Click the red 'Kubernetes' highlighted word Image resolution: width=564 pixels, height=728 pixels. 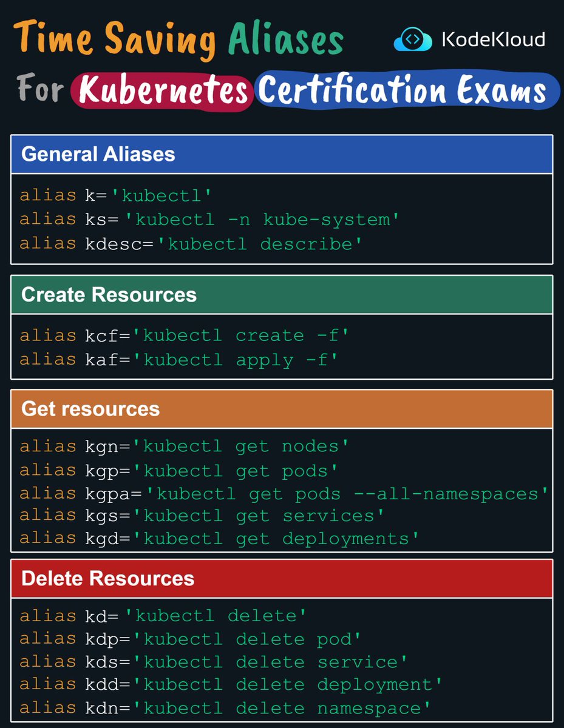point(163,92)
